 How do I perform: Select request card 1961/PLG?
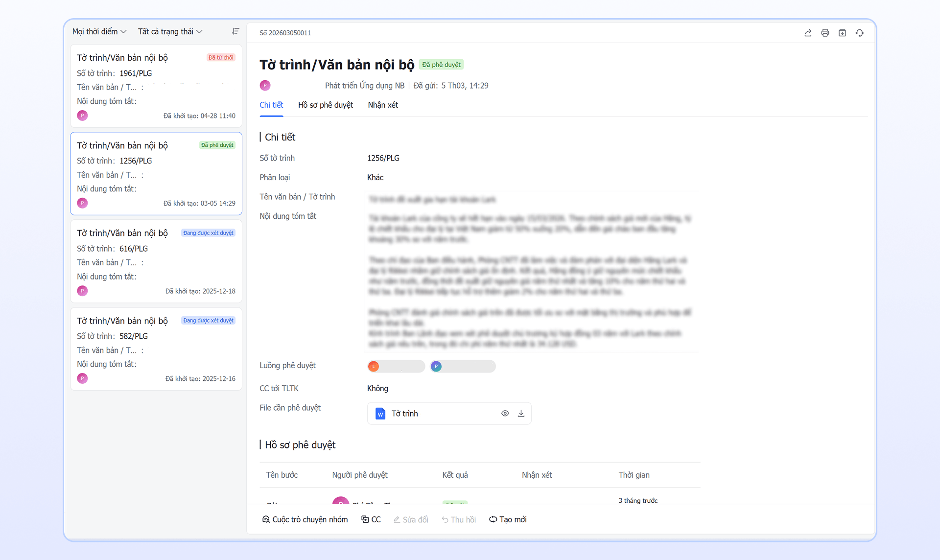coord(156,86)
